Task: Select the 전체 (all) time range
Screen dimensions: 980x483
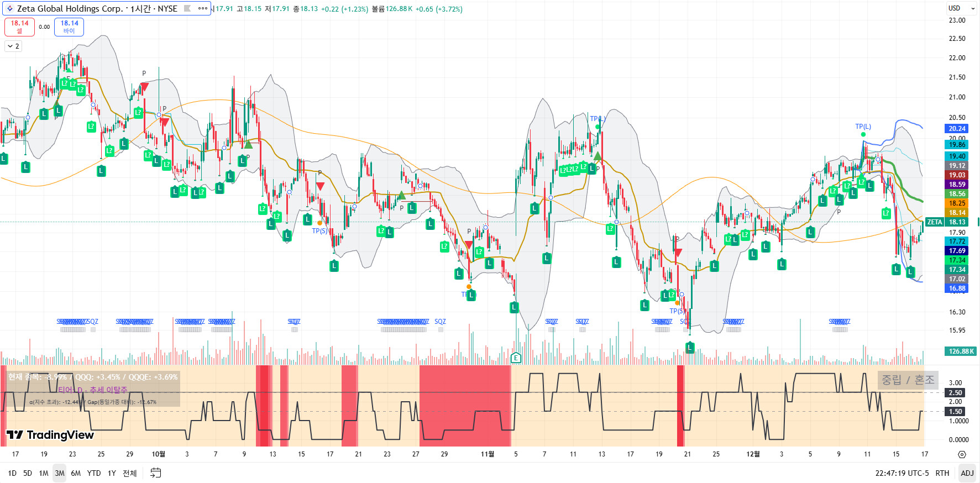Action: coord(129,473)
